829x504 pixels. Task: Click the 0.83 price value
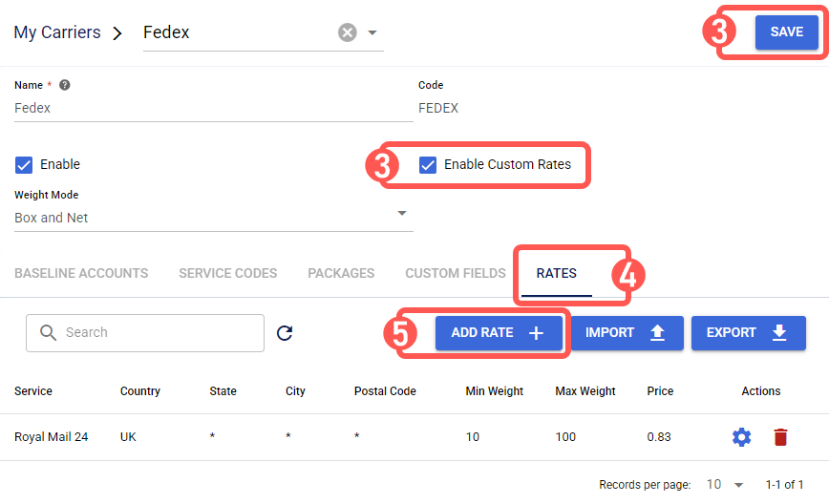coord(659,437)
